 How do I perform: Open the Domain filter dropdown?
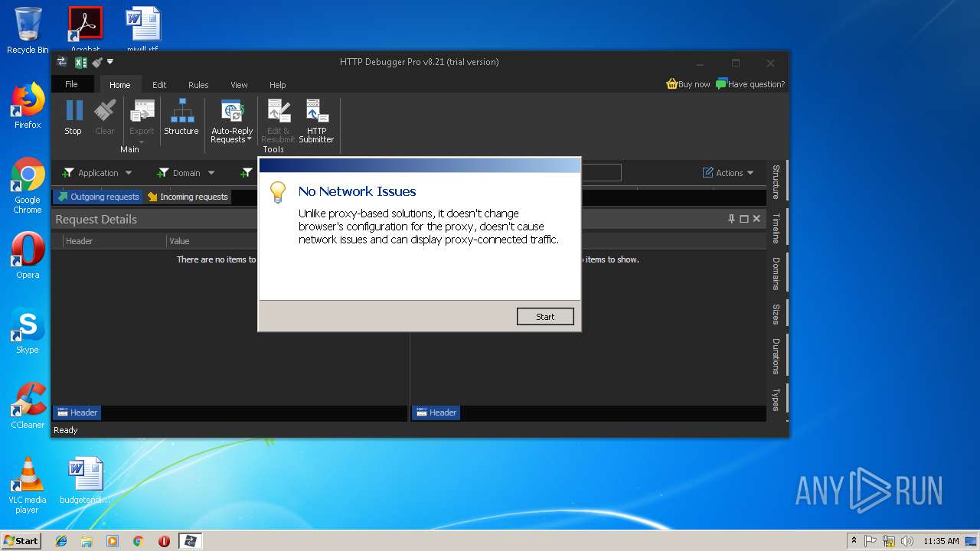pos(186,173)
